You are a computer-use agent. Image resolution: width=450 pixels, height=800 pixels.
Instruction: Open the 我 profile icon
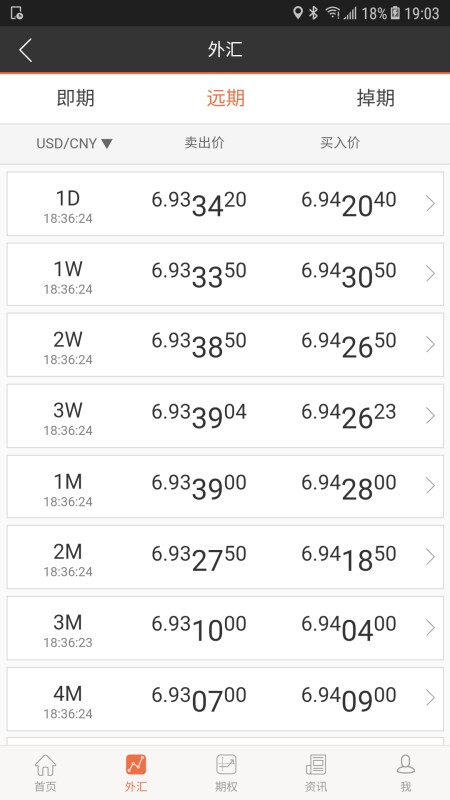[x=406, y=765]
